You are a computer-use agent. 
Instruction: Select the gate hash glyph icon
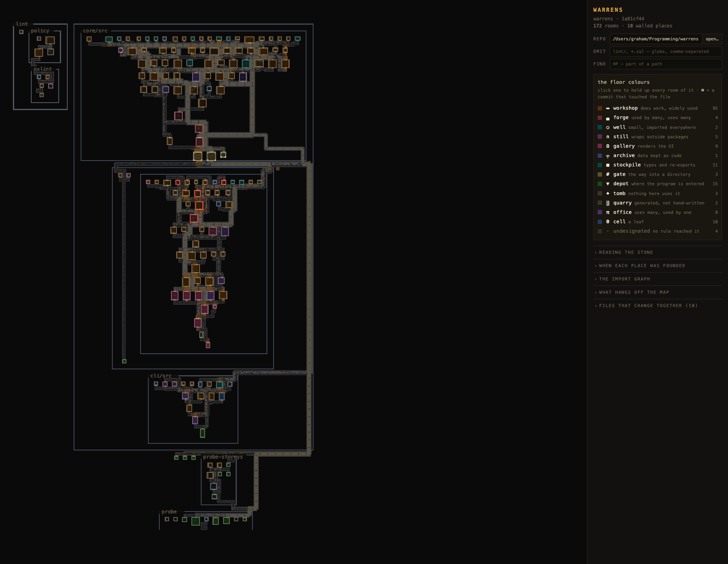[x=608, y=174]
